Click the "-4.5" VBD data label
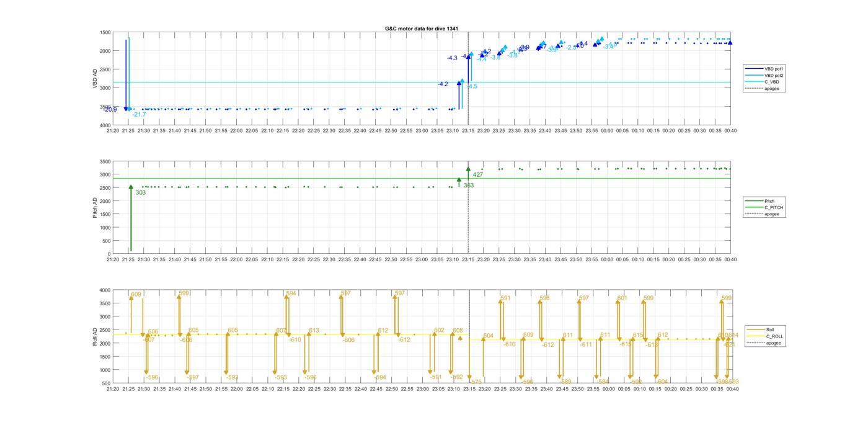Image resolution: width=868 pixels, height=430 pixels. click(x=472, y=87)
